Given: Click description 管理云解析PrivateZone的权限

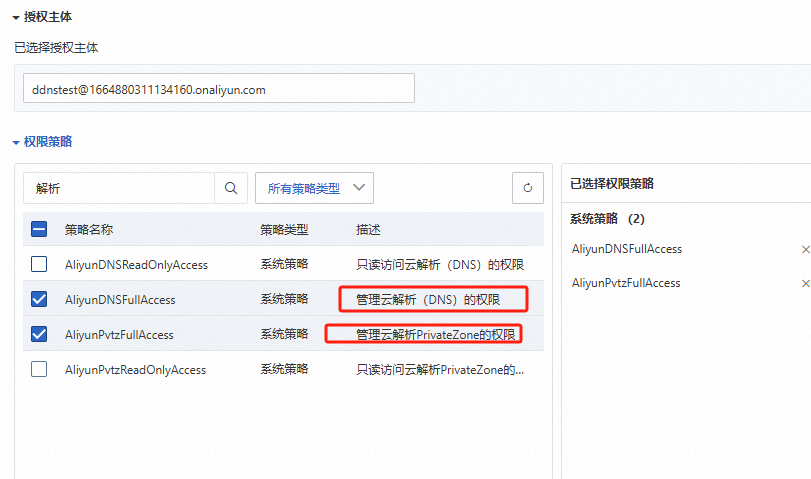Looking at the screenshot, I should tap(435, 335).
